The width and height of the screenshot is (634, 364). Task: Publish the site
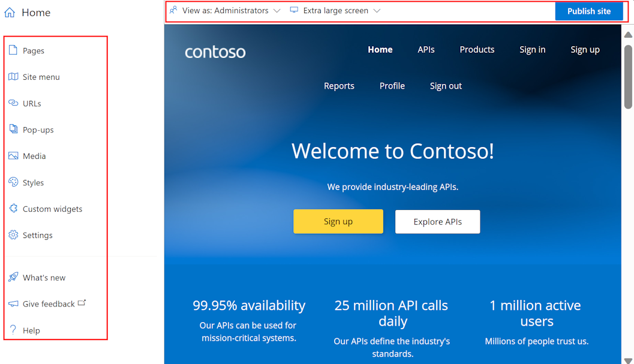point(589,11)
